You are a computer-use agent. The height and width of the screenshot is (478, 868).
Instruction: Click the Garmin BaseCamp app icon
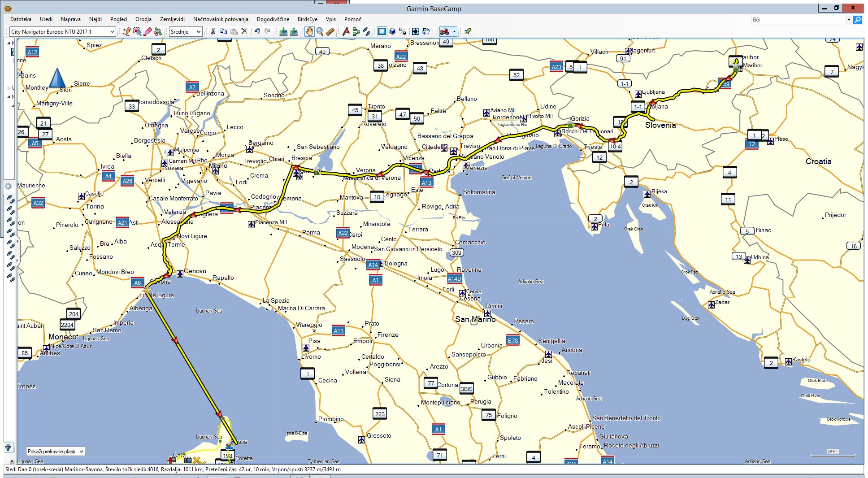click(8, 8)
